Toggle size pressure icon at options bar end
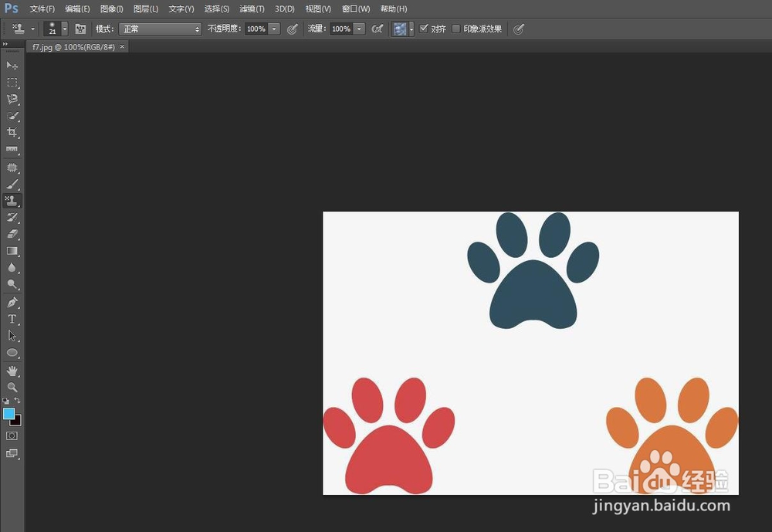Screen dimensions: 772x532 [519, 29]
